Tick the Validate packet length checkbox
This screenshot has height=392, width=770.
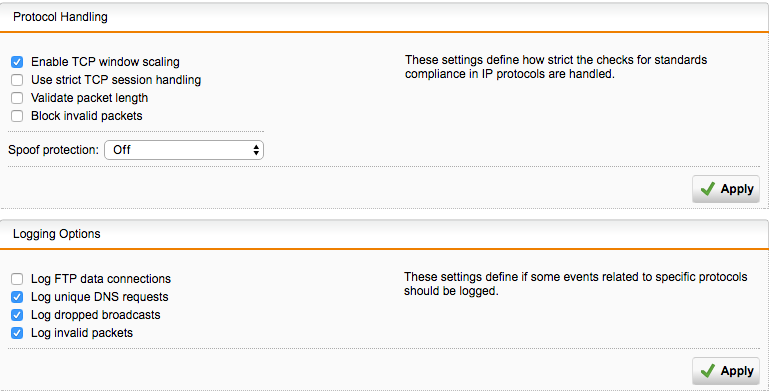pyautogui.click(x=17, y=98)
